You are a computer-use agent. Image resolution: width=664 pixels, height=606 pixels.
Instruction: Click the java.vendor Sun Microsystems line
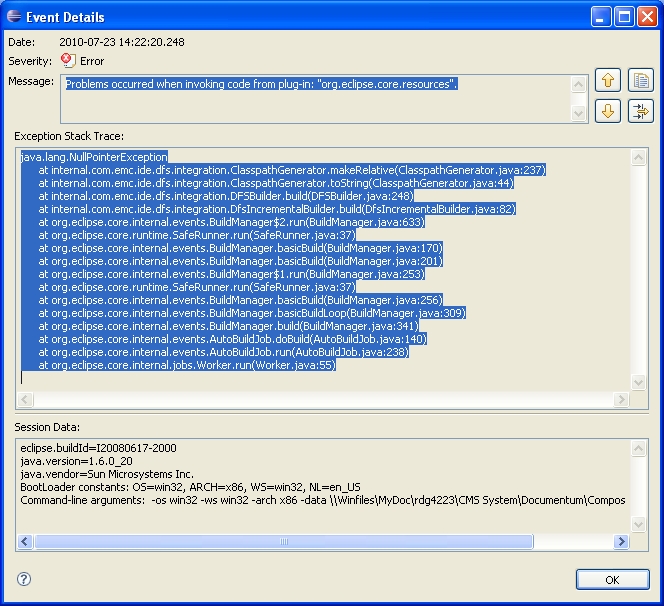coord(107,474)
